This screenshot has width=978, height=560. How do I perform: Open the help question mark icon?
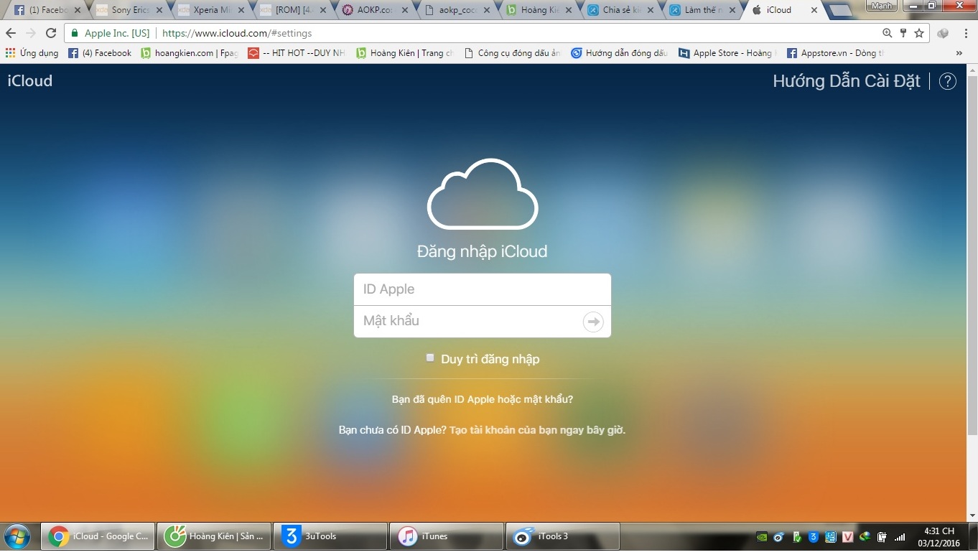tap(947, 81)
